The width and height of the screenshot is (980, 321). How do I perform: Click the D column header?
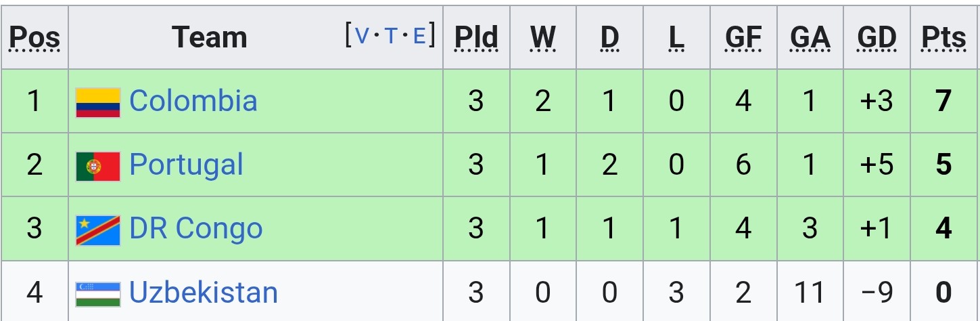pyautogui.click(x=610, y=38)
